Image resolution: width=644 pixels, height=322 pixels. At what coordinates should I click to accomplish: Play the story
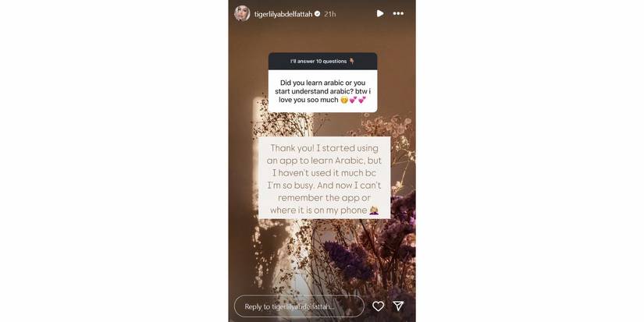[x=380, y=13]
